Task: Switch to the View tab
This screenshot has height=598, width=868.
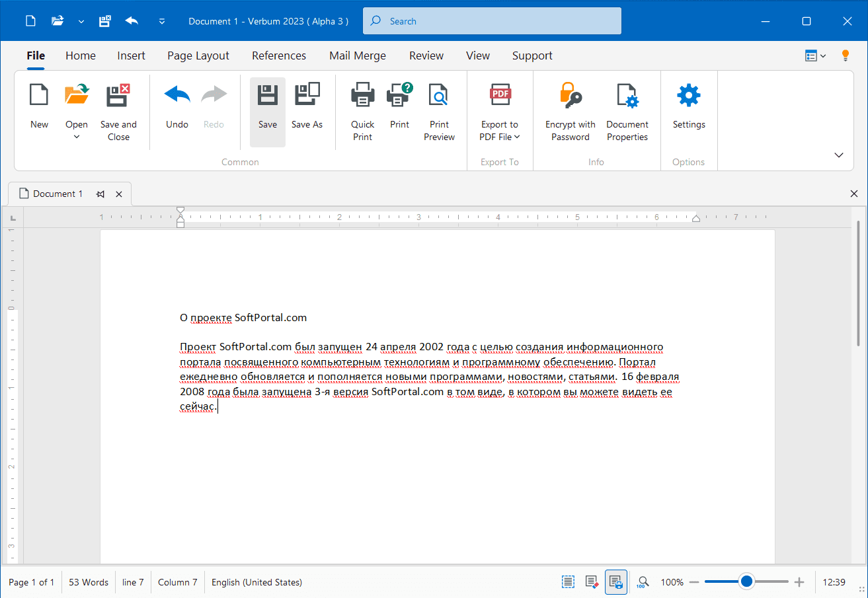Action: [478, 56]
